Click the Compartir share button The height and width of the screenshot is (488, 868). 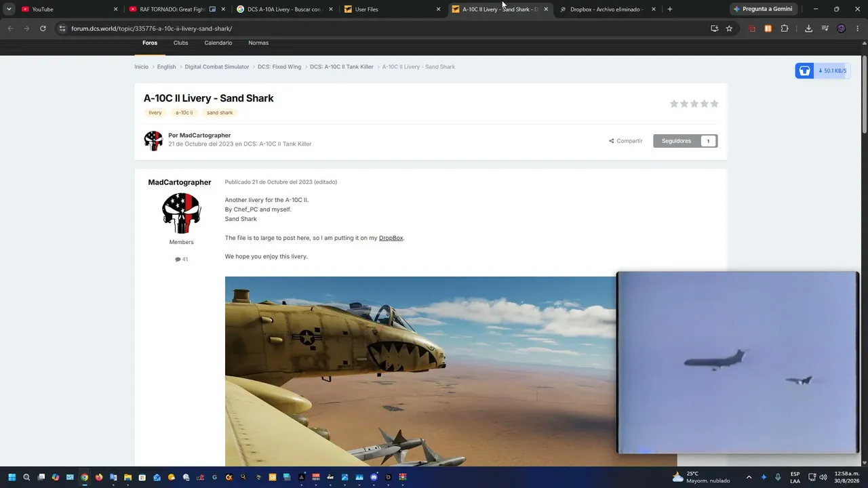click(x=626, y=141)
